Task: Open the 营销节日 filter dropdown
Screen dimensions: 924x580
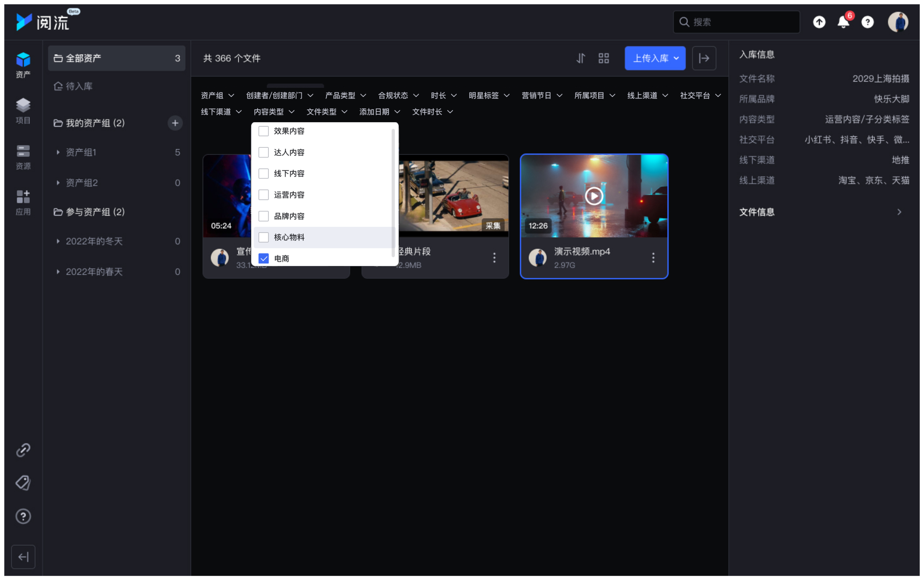Action: 542,95
